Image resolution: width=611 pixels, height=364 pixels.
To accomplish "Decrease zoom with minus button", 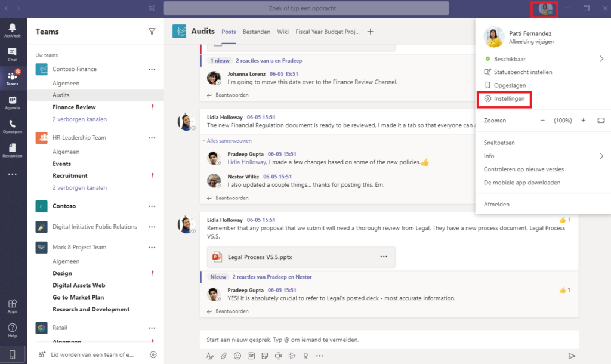I will coord(542,121).
